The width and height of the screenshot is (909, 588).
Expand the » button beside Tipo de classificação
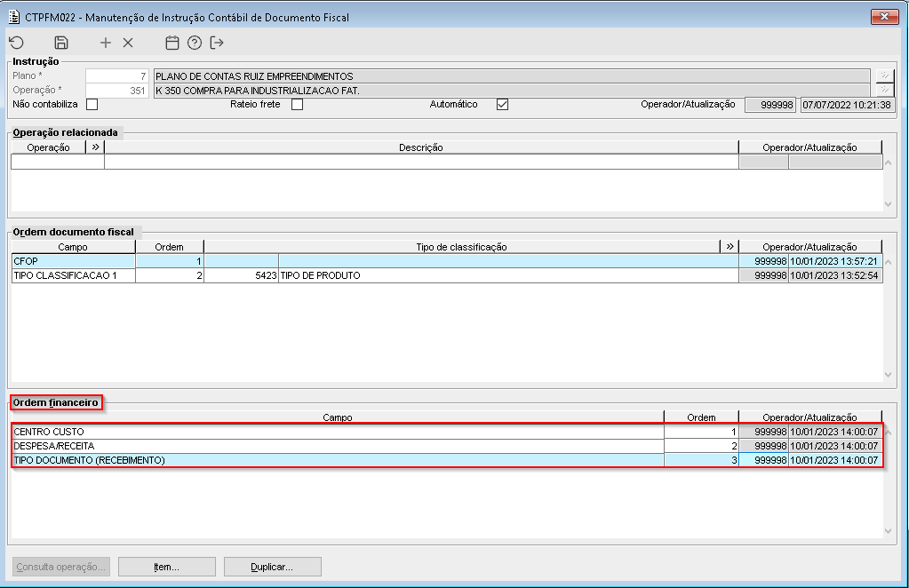(730, 247)
